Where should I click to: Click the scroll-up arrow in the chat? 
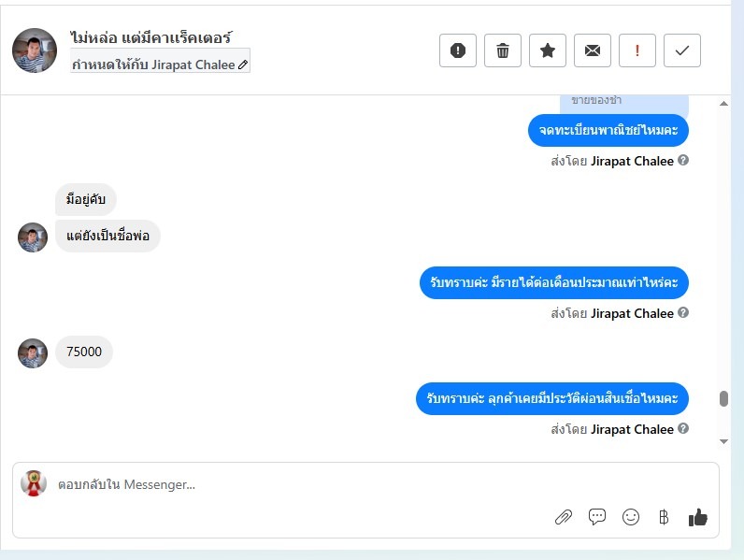[x=723, y=104]
